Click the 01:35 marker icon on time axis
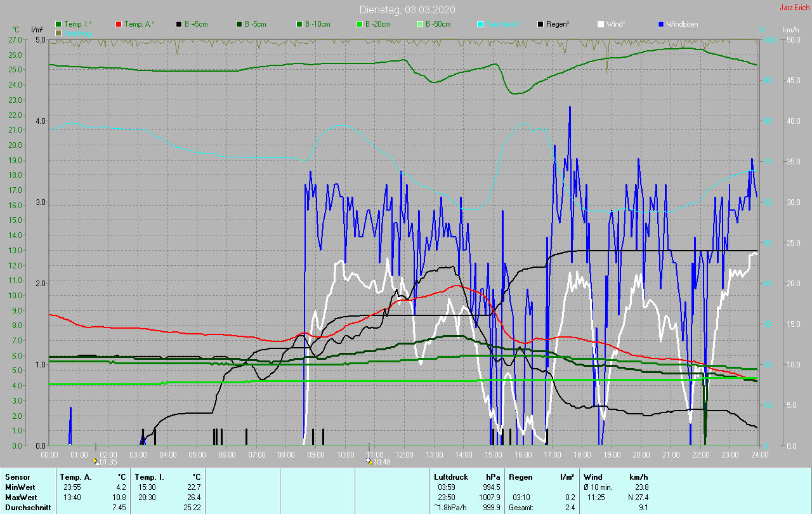 95,461
